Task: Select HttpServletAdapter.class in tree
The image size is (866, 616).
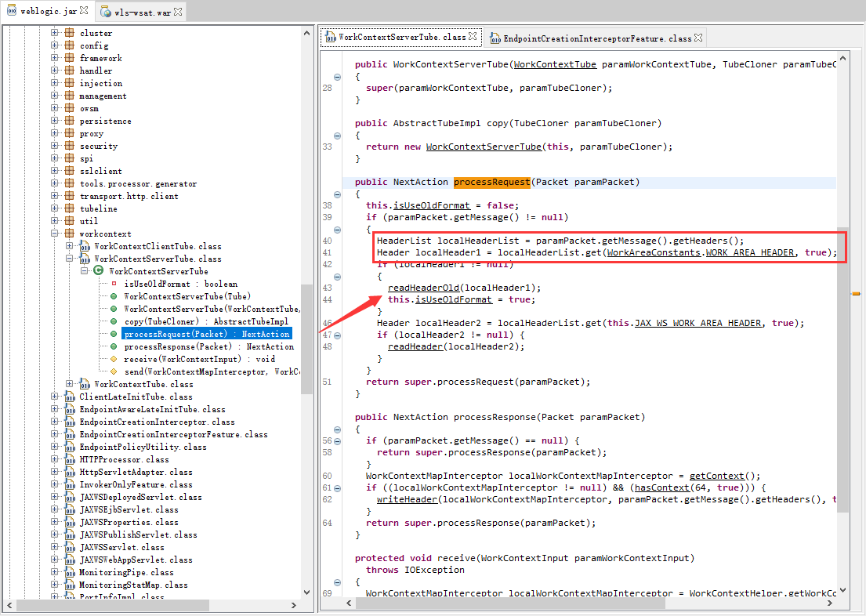Action: (x=136, y=472)
